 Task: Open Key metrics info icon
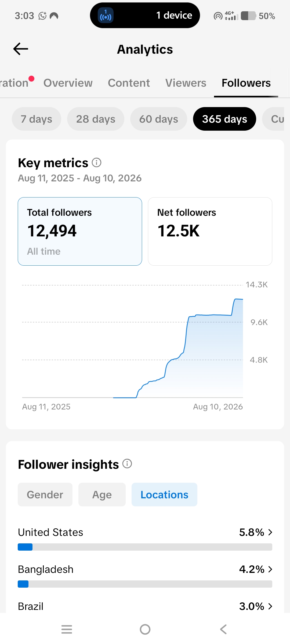coord(96,162)
